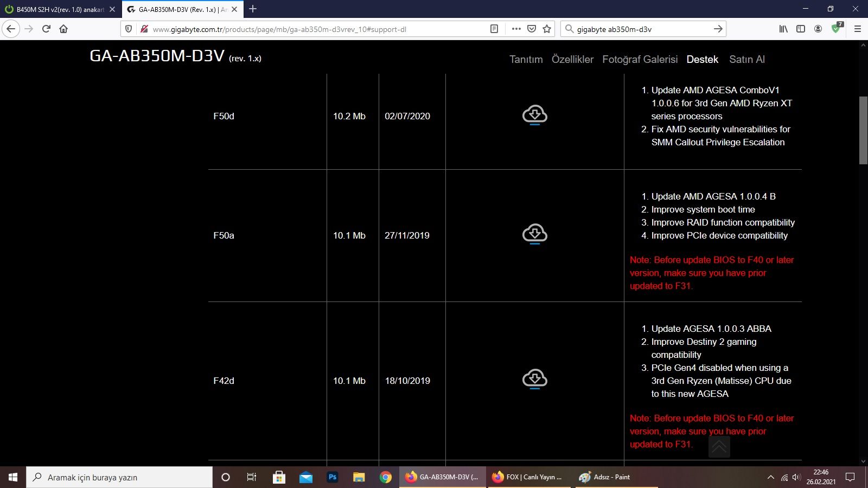This screenshot has height=488, width=868.
Task: Switch to the B450M S2H v2 tab
Action: 61,9
